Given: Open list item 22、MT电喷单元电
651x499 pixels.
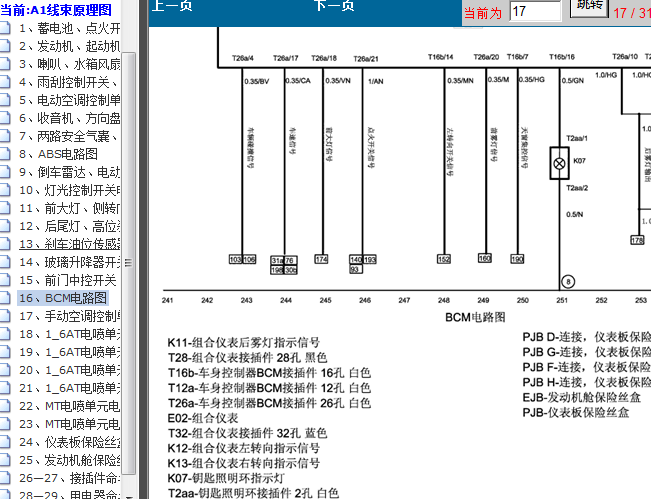Looking at the screenshot, I should (x=69, y=406).
